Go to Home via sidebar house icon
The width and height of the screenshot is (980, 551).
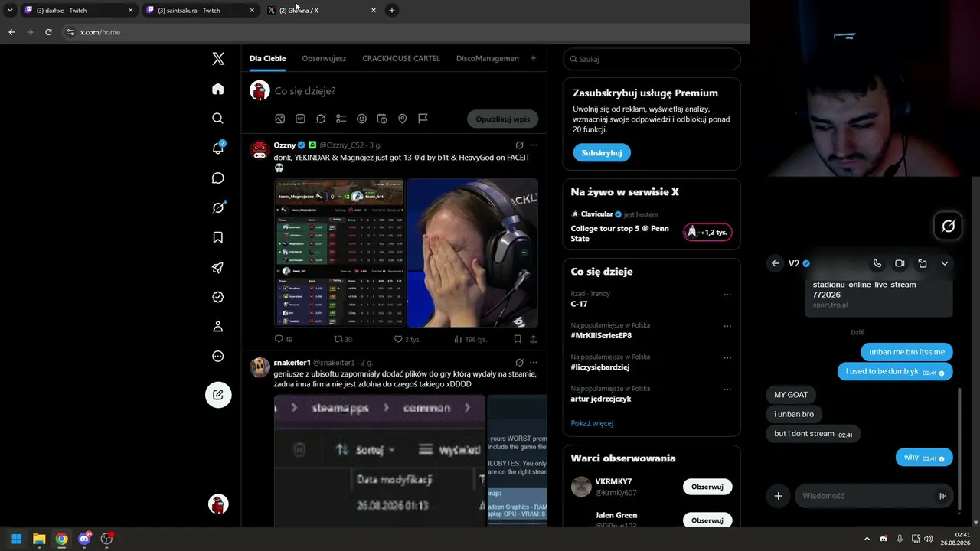pos(218,89)
